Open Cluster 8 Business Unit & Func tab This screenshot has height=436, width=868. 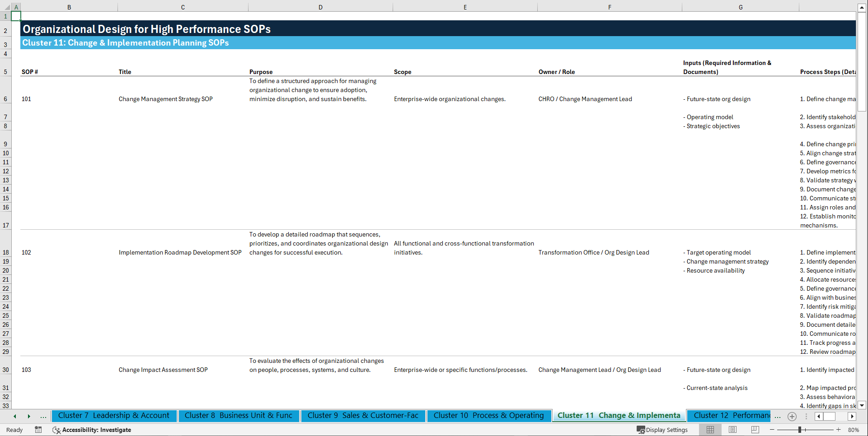coord(239,416)
